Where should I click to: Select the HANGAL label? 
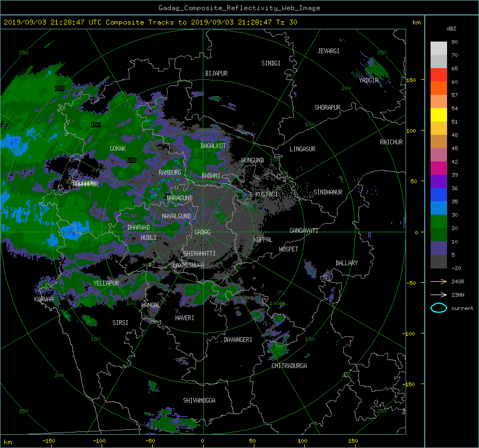(150, 305)
